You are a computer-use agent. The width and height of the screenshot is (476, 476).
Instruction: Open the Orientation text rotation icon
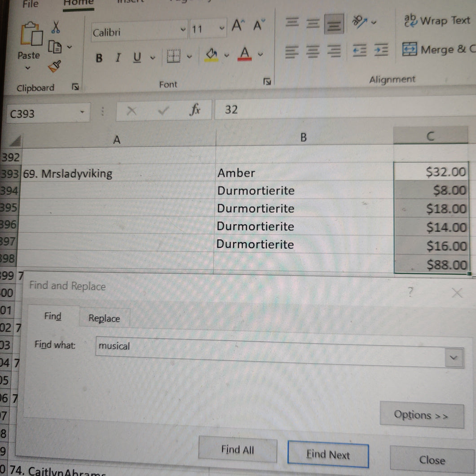click(359, 22)
